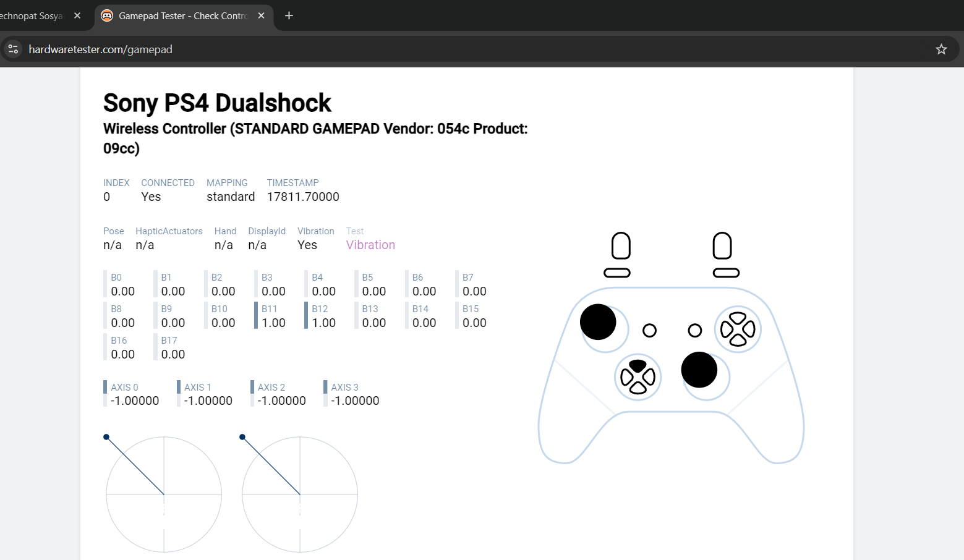Click the AXIS 0 value -1.00000
Screen dimensions: 964x560
pos(135,401)
